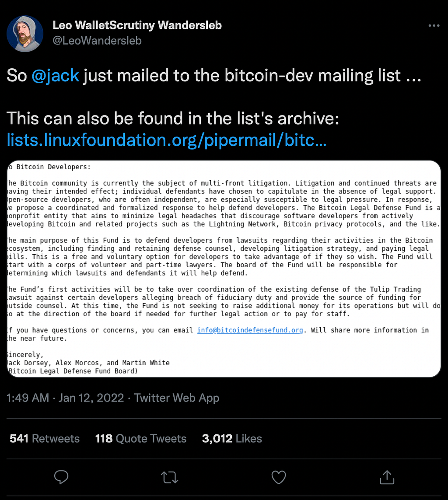Show who gave the 3,012 Likes

(232, 439)
